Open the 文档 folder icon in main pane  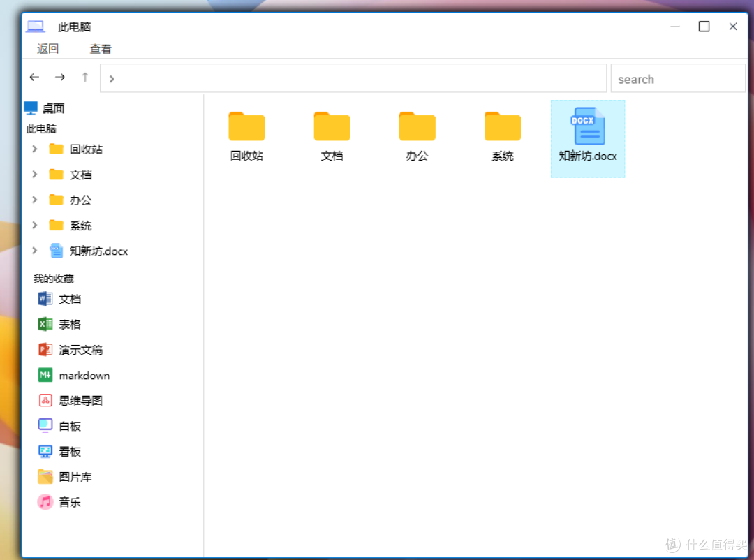(x=332, y=126)
